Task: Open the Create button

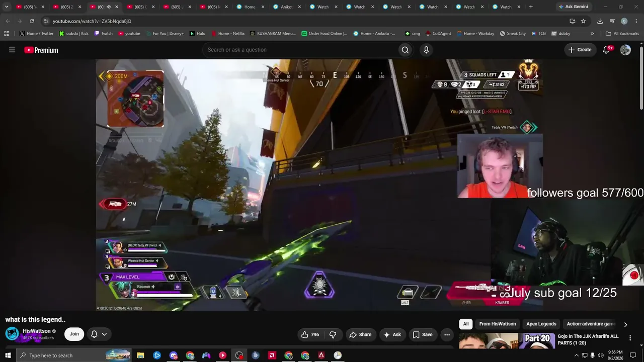Action: coord(580,50)
